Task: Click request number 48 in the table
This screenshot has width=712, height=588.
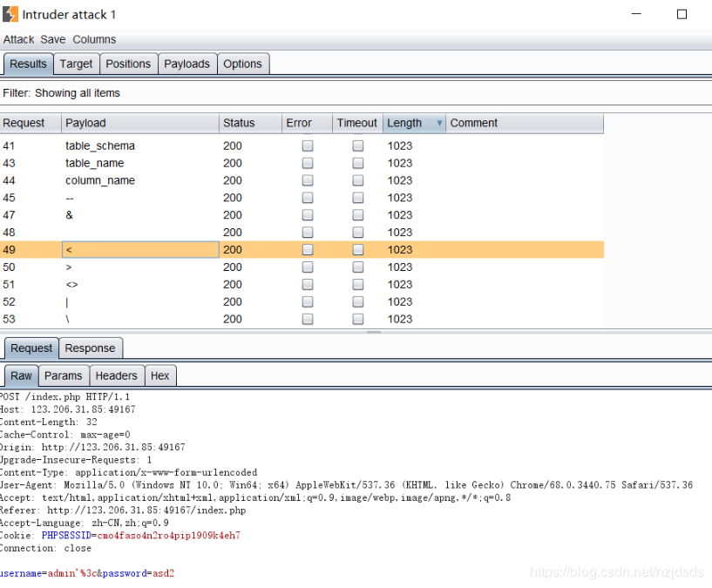Action: [x=9, y=232]
